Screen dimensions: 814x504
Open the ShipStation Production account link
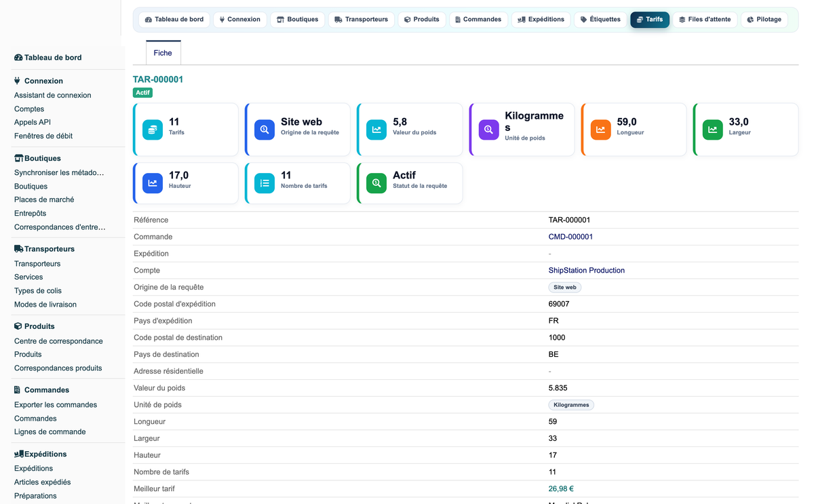586,270
